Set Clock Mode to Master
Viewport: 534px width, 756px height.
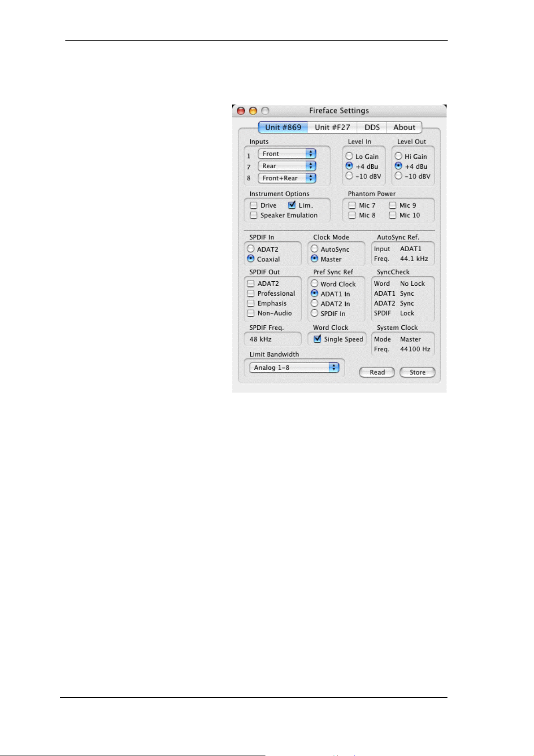click(x=315, y=259)
